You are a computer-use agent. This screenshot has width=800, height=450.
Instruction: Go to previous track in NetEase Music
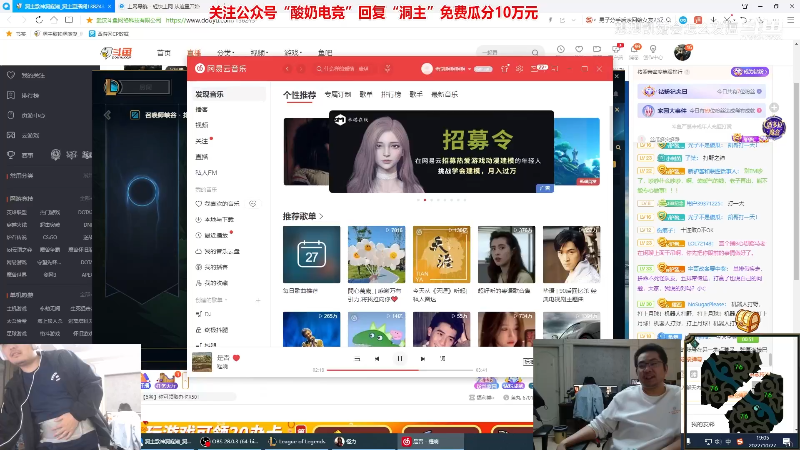point(377,359)
